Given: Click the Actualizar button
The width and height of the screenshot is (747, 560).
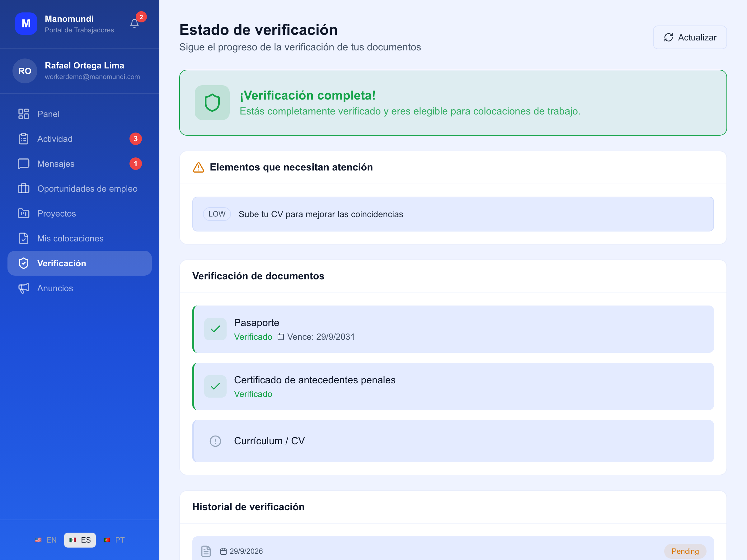Looking at the screenshot, I should point(690,37).
